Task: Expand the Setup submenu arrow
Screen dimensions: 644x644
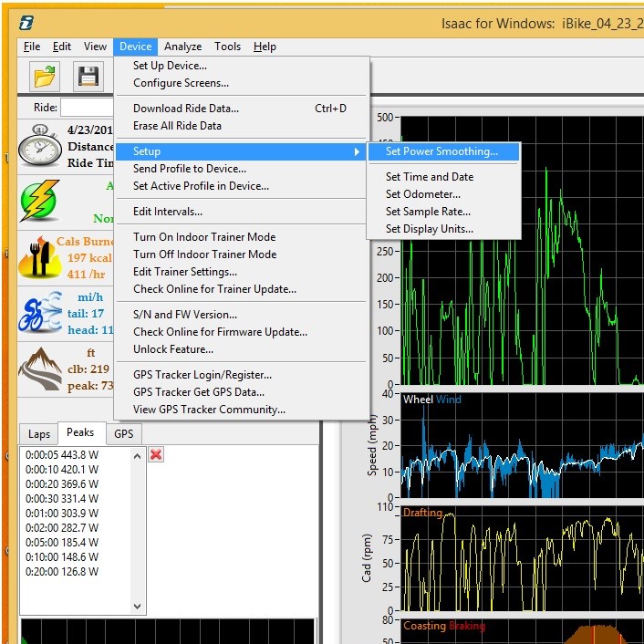Action: click(357, 151)
